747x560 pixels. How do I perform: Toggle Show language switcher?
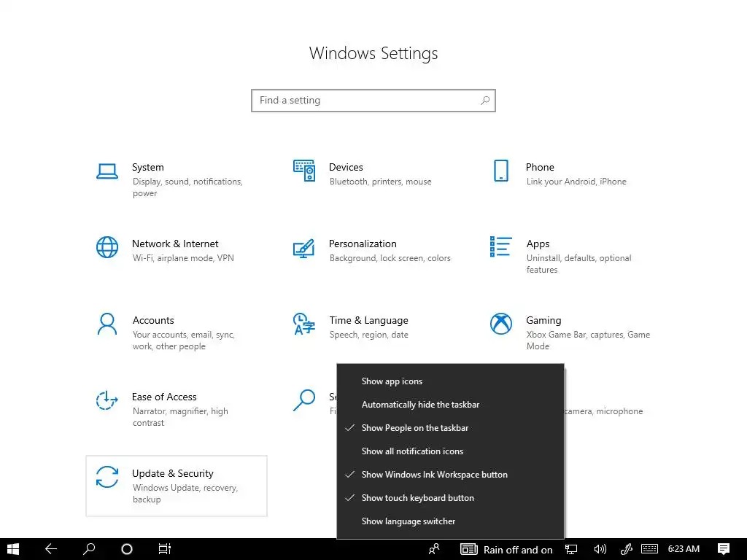450,521
